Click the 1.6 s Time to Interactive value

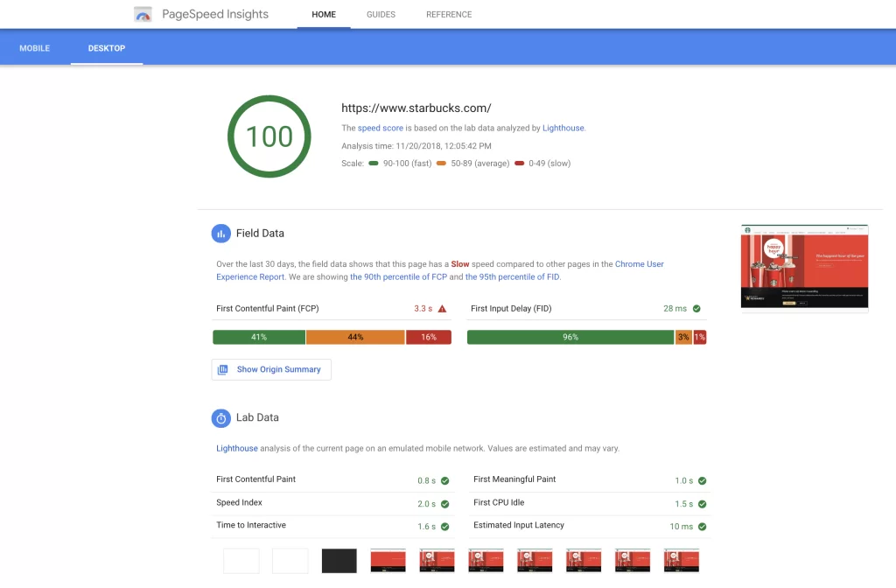426,527
